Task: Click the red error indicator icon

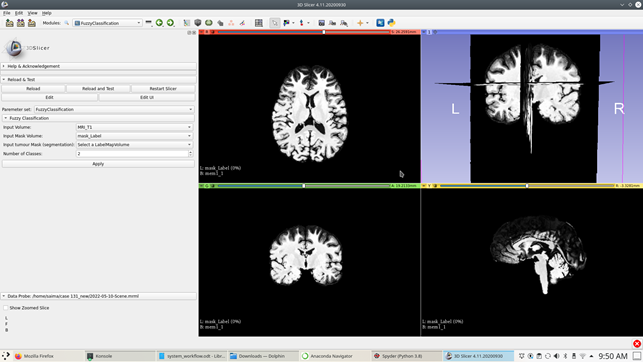Action: tap(637, 344)
